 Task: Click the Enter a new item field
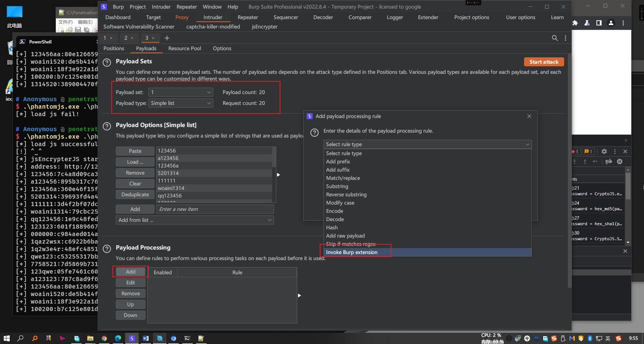tap(215, 209)
